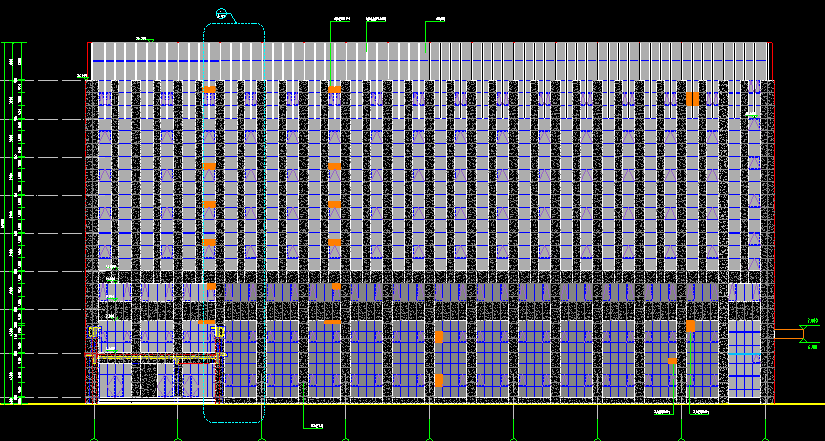
Task: Select the cyan detail callout bubble at top
Action: point(221,13)
